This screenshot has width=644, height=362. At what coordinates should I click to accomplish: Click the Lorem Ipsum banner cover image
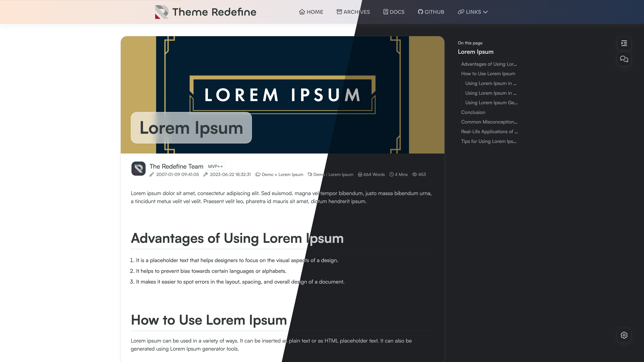coord(282,75)
